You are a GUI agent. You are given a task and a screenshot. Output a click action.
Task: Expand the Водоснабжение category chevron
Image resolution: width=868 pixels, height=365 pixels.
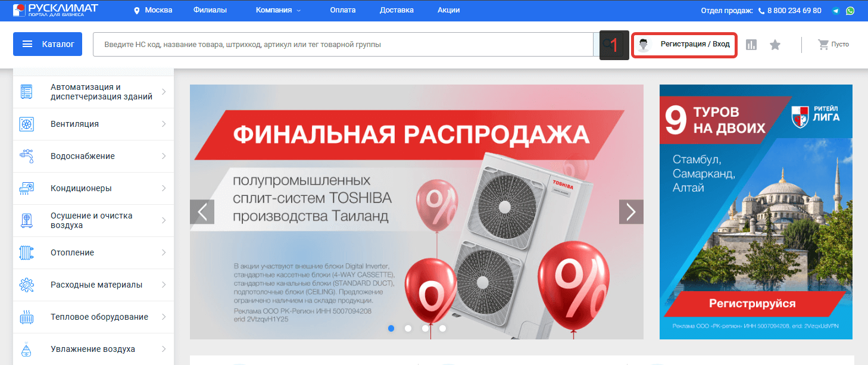[x=163, y=156]
